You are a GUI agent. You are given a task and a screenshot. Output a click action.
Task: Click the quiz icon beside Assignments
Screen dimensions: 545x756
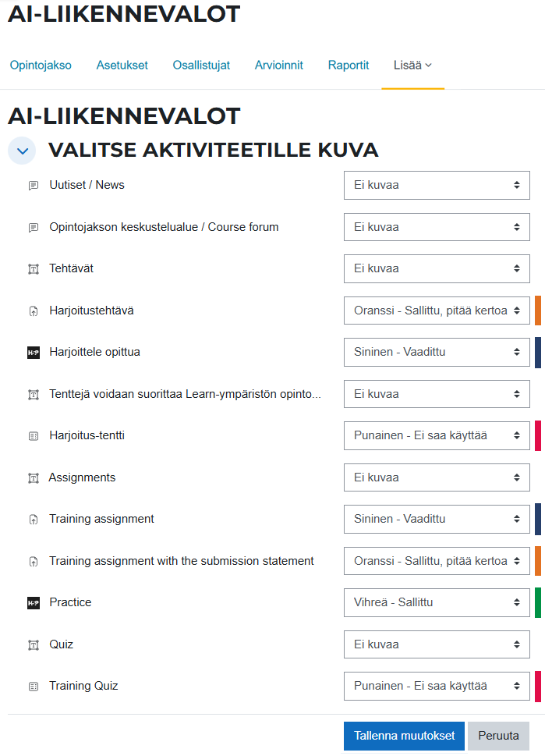click(31, 477)
